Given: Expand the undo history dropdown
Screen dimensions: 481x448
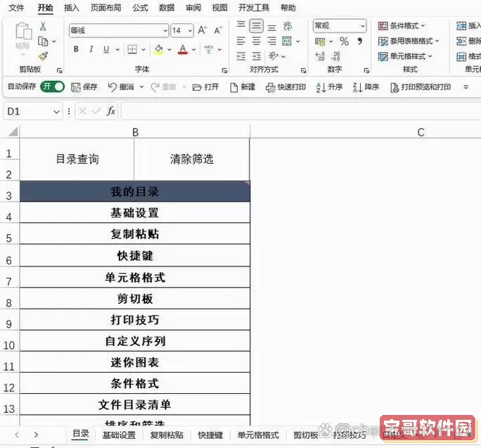Looking at the screenshot, I should click(141, 87).
